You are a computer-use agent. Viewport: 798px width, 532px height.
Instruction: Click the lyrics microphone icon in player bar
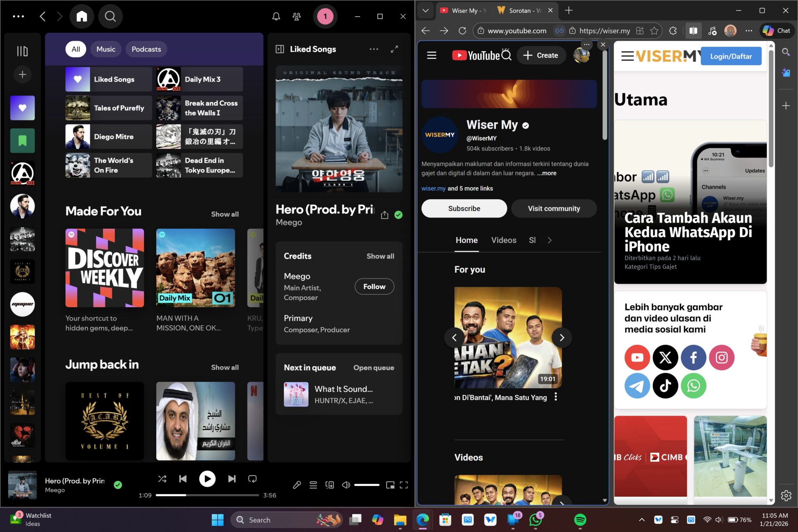[x=297, y=485]
